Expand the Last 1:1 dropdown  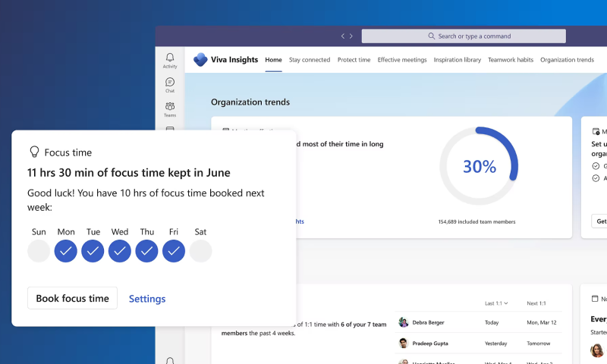coord(496,303)
